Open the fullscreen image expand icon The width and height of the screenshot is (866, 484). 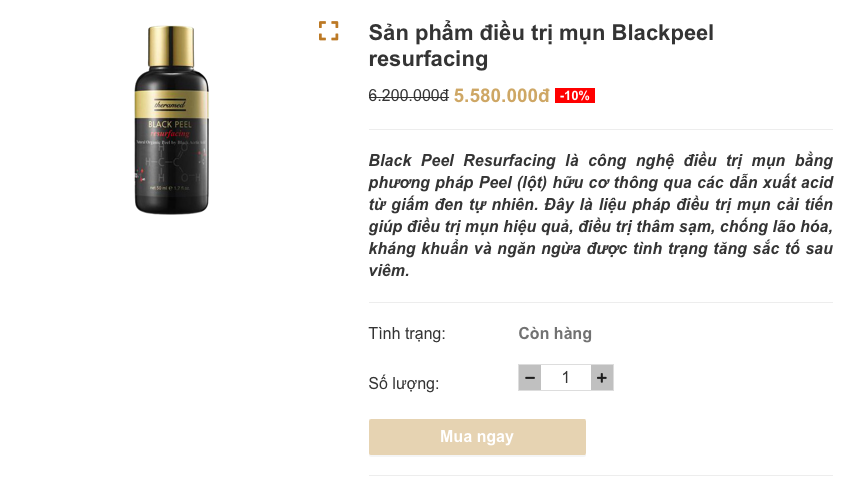(x=329, y=31)
